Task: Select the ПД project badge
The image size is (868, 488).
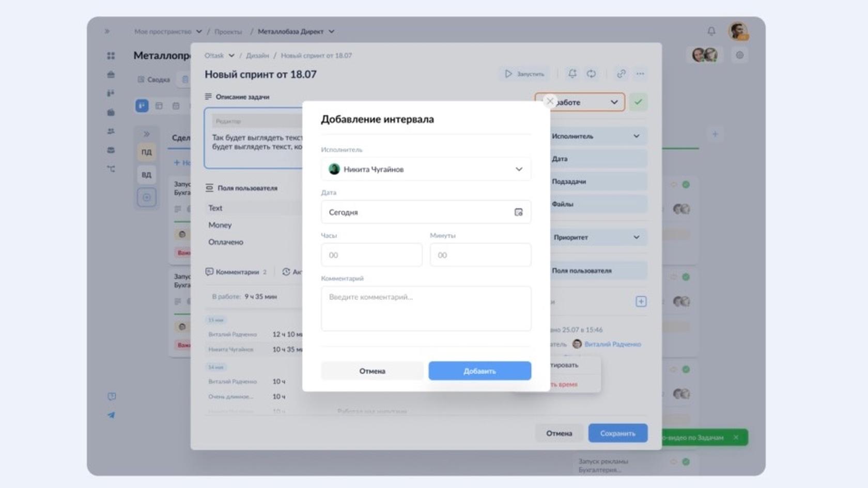Action: (147, 152)
